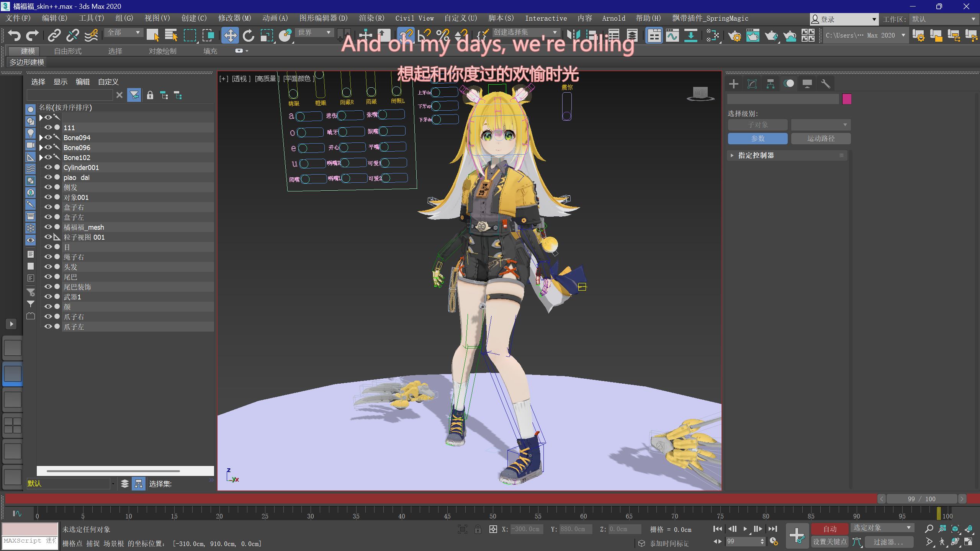Toggle visibility of piao dai object
The image size is (980, 551).
coord(48,177)
